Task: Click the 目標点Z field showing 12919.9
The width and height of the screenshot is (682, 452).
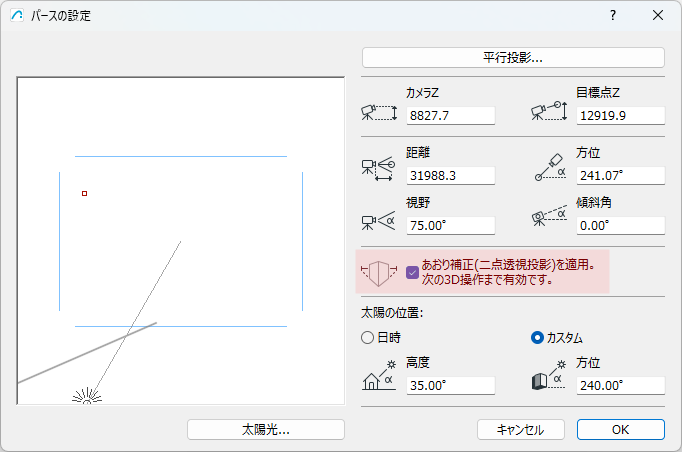Action: tap(621, 116)
